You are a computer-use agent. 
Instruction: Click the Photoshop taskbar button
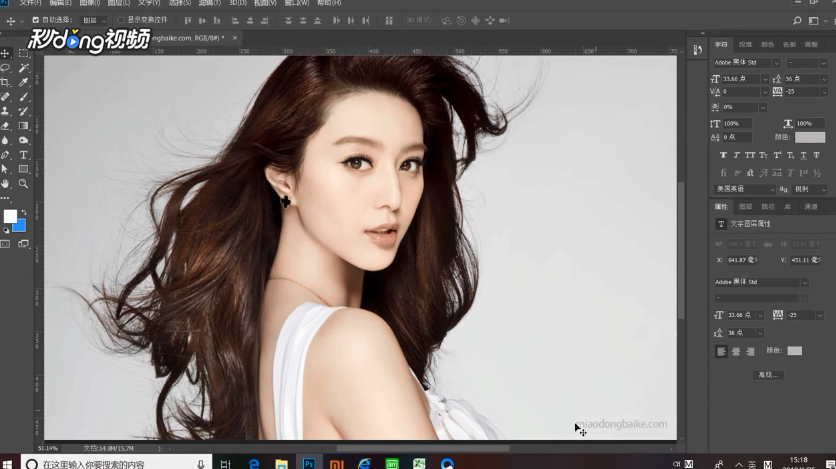(x=309, y=464)
